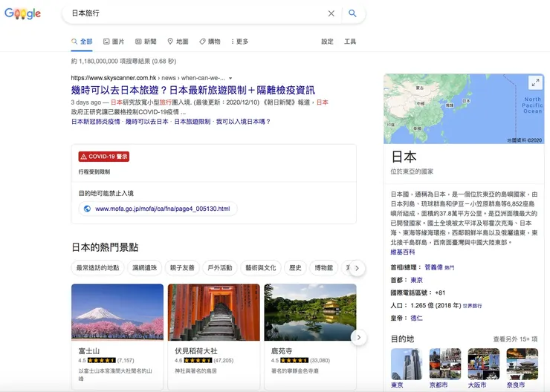
Task: Click the globe icon beside mofa link
Action: point(88,209)
